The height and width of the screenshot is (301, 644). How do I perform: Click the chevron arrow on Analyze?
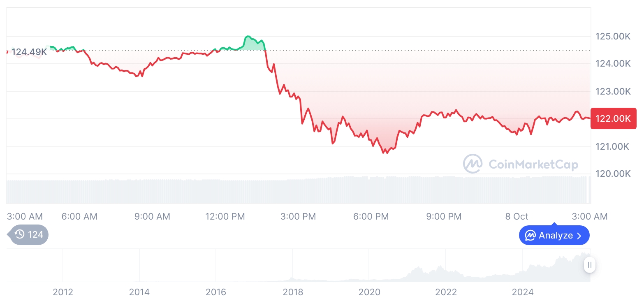coord(579,236)
